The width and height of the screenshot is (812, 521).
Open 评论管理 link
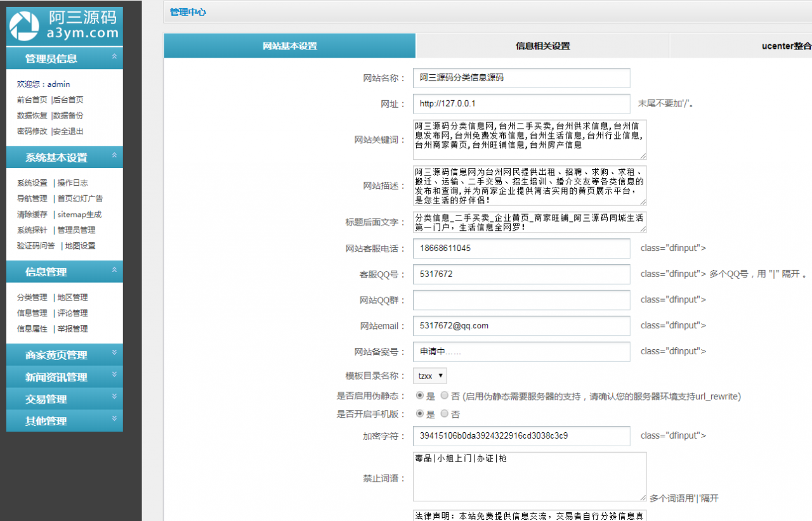[73, 313]
